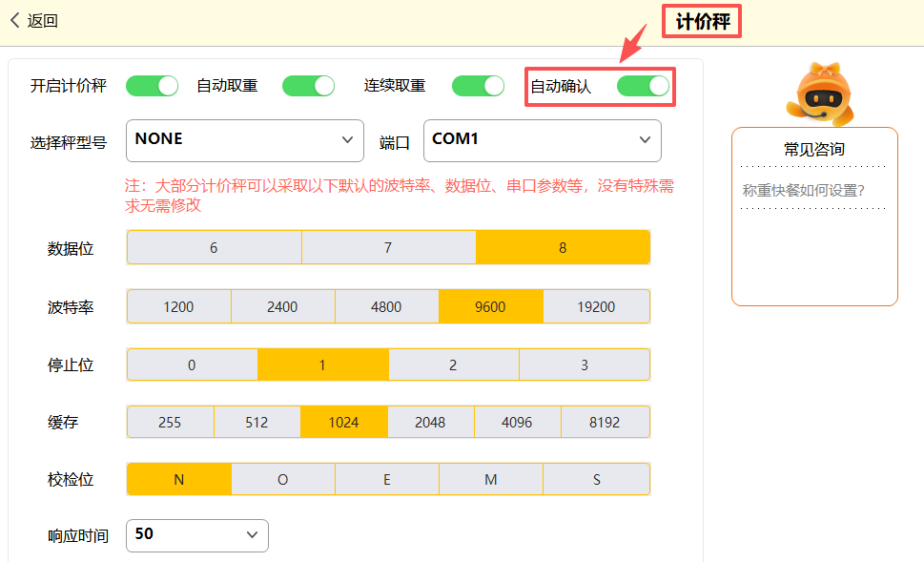Viewport: 924px width, 562px height.
Task: Turn off the 连续取重 switch
Action: [x=478, y=86]
